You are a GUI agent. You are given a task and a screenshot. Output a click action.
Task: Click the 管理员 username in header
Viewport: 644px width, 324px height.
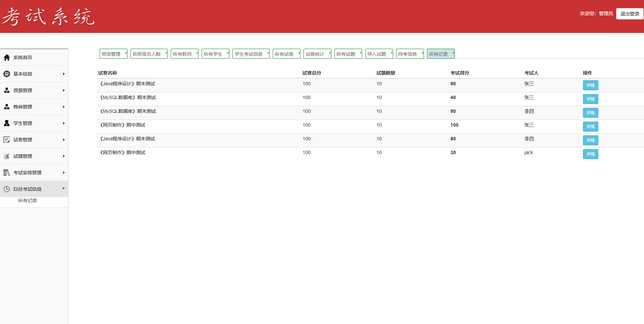(606, 13)
